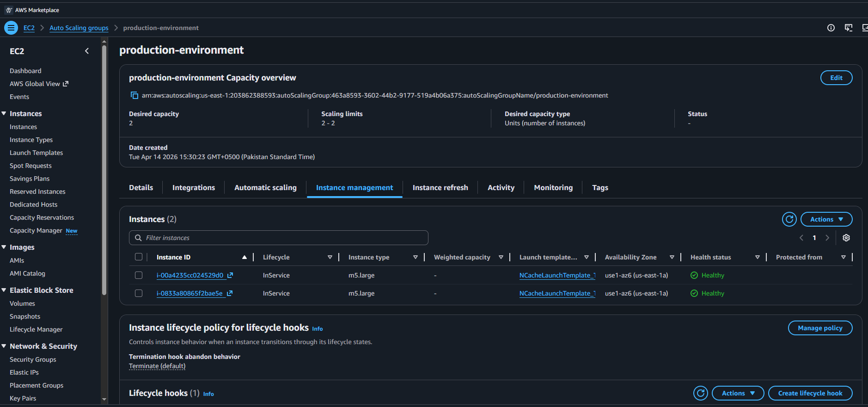Check the box for i-00a4235cc024529d0

(x=139, y=275)
